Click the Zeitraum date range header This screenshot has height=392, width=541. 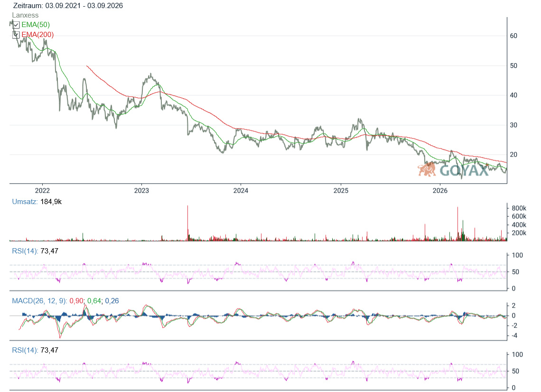coord(68,6)
